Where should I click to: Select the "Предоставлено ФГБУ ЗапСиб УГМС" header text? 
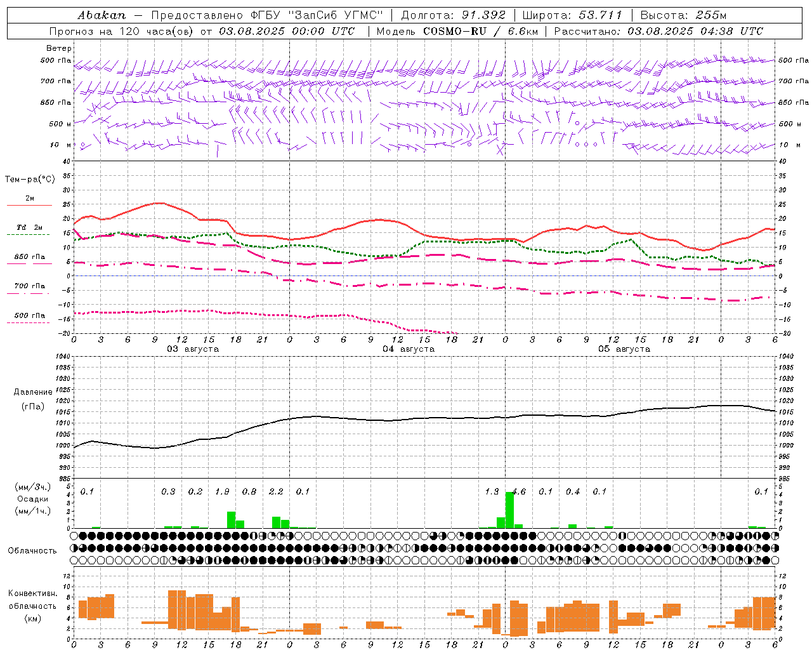coord(267,15)
